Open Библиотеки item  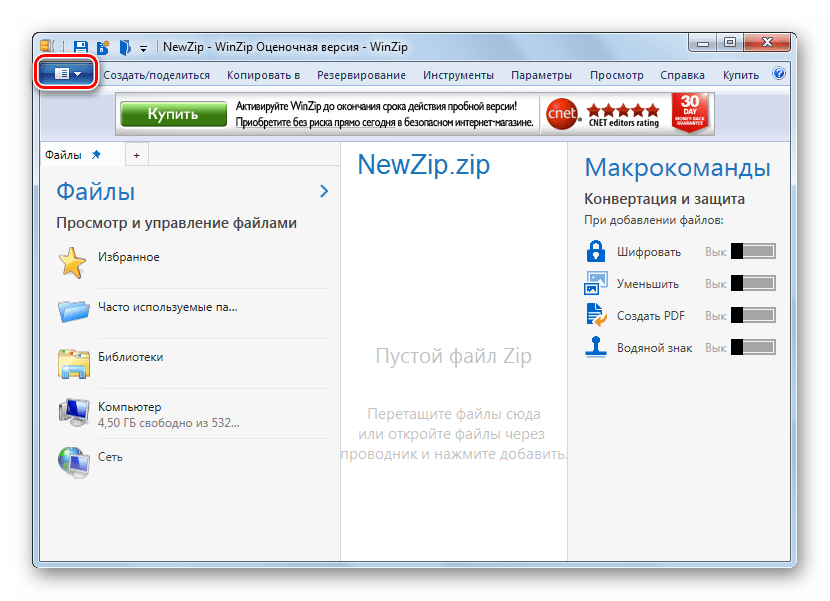pos(194,363)
